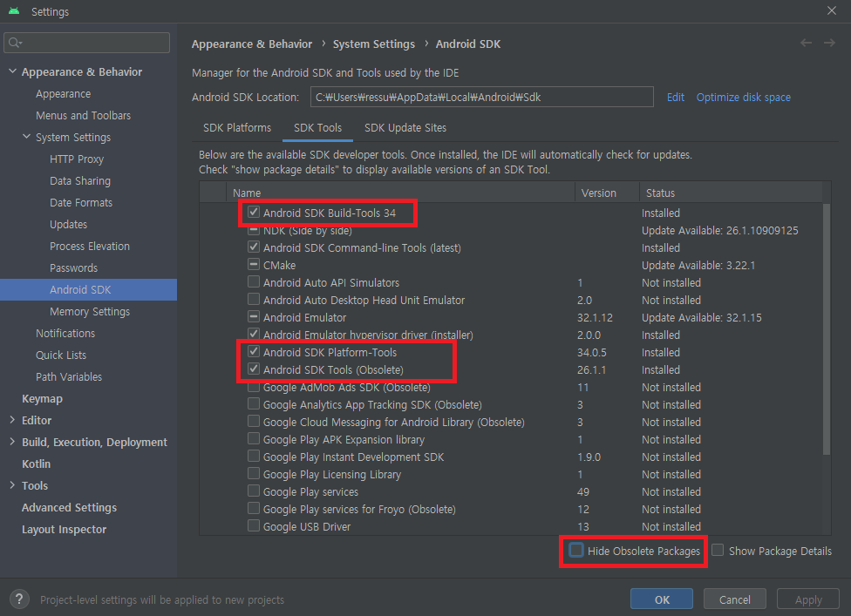Viewport: 851px width, 616px height.
Task: Open Memory Settings page
Action: [x=90, y=311]
